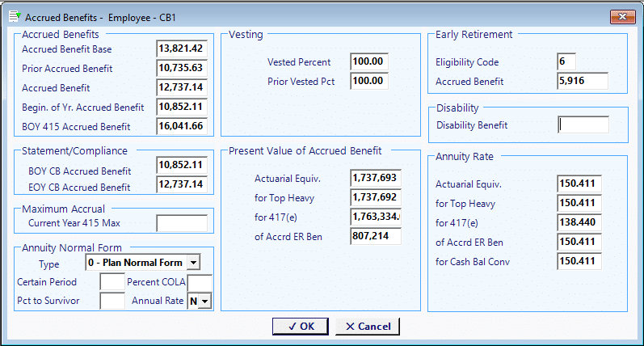This screenshot has height=346, width=644.
Task: Confirm with the OK button
Action: tap(301, 327)
